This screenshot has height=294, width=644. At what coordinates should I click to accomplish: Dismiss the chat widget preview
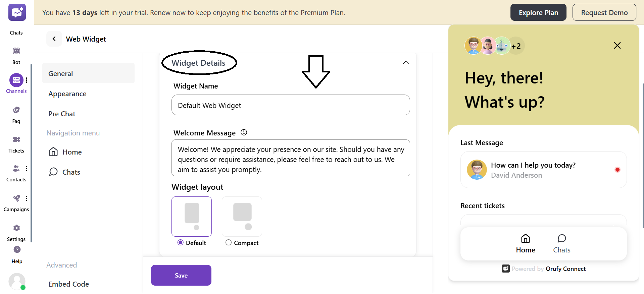(617, 45)
